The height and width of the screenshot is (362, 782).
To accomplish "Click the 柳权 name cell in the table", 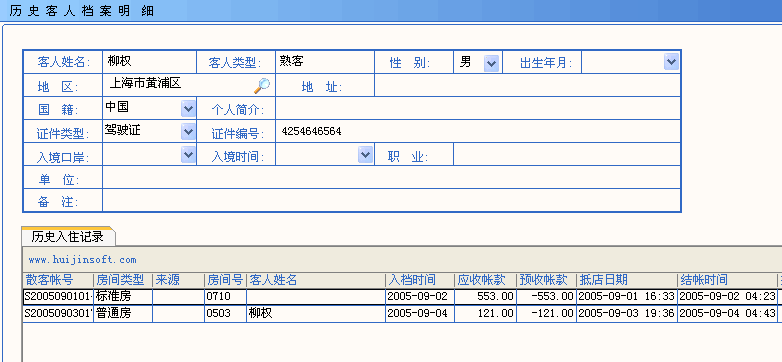I will (316, 314).
